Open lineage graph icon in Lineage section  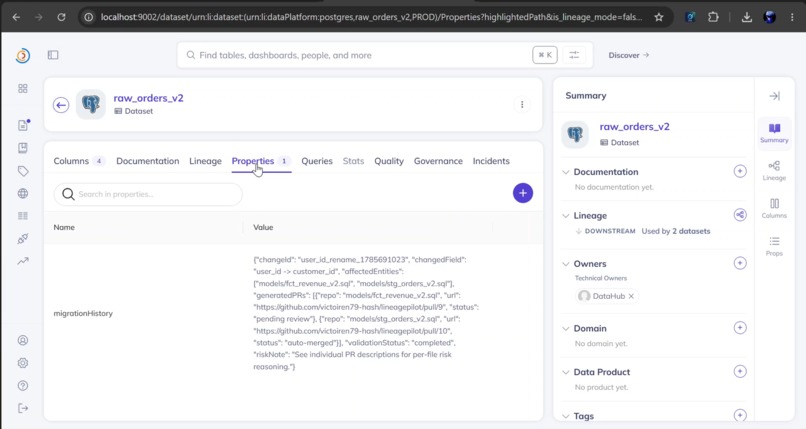point(740,215)
